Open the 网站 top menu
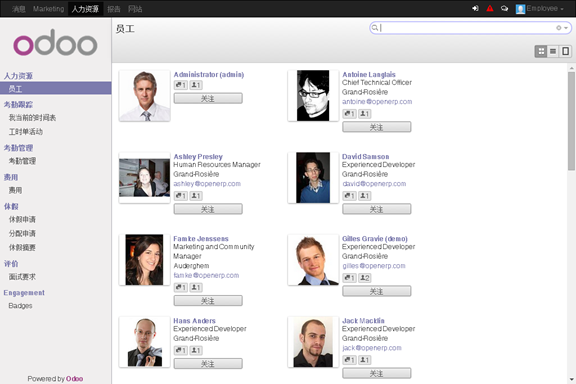The width and height of the screenshot is (576, 384). point(135,9)
